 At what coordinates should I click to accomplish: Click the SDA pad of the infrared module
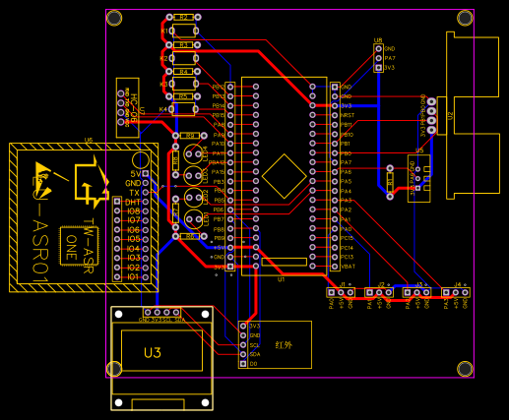(243, 354)
